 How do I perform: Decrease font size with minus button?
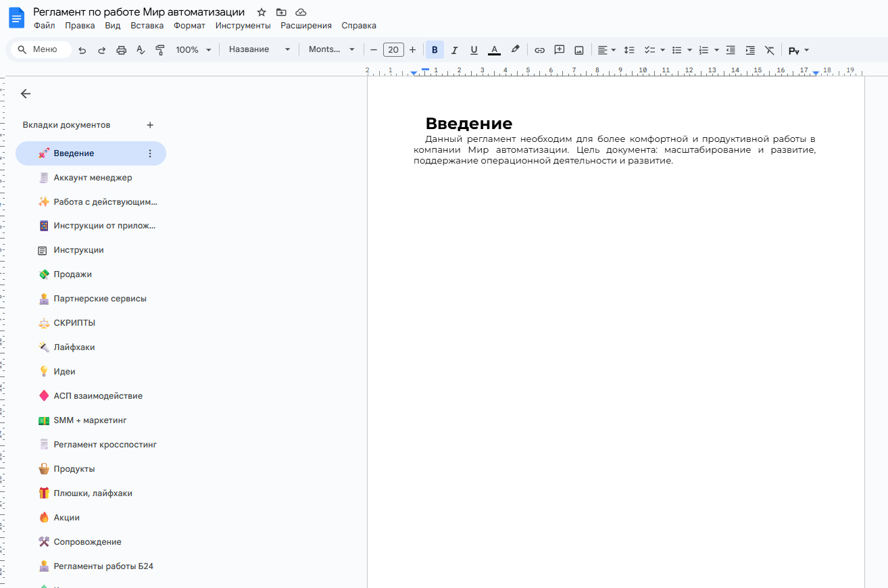click(373, 50)
